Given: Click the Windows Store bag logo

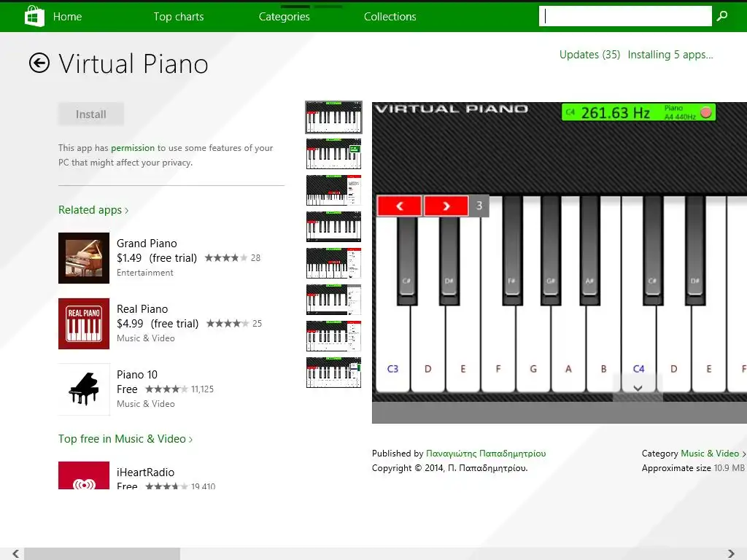Looking at the screenshot, I should 34,16.
